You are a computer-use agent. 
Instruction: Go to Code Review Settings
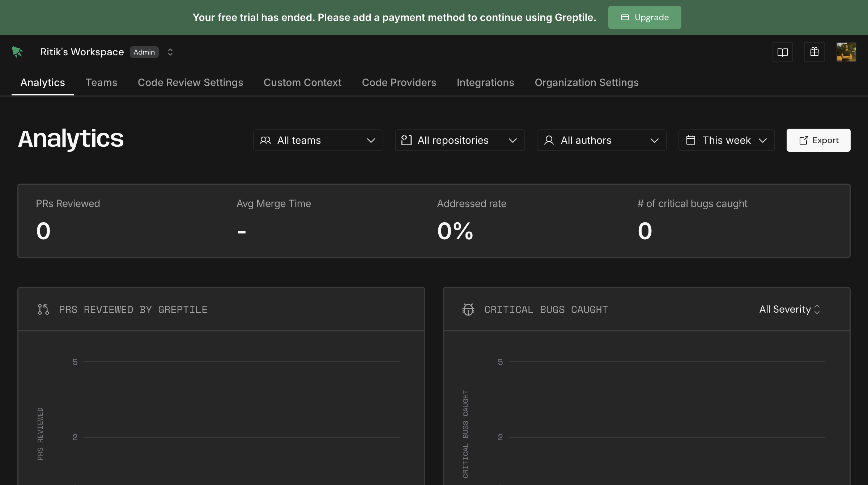190,82
